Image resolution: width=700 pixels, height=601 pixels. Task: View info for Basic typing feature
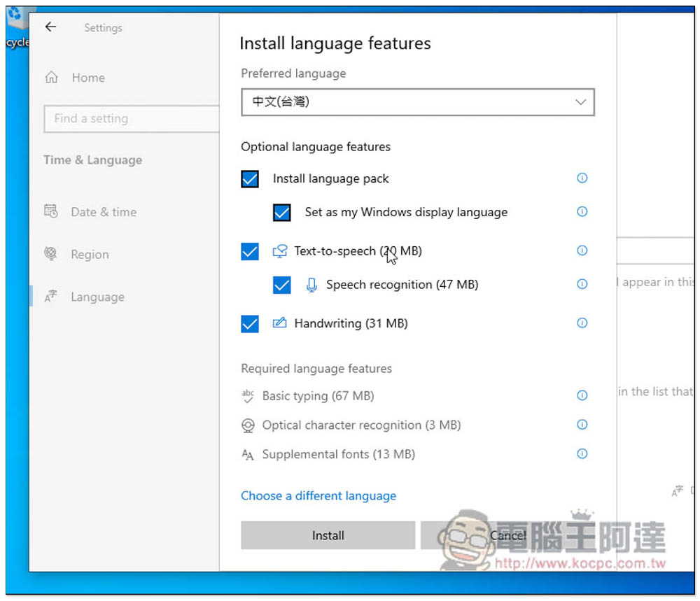[582, 395]
